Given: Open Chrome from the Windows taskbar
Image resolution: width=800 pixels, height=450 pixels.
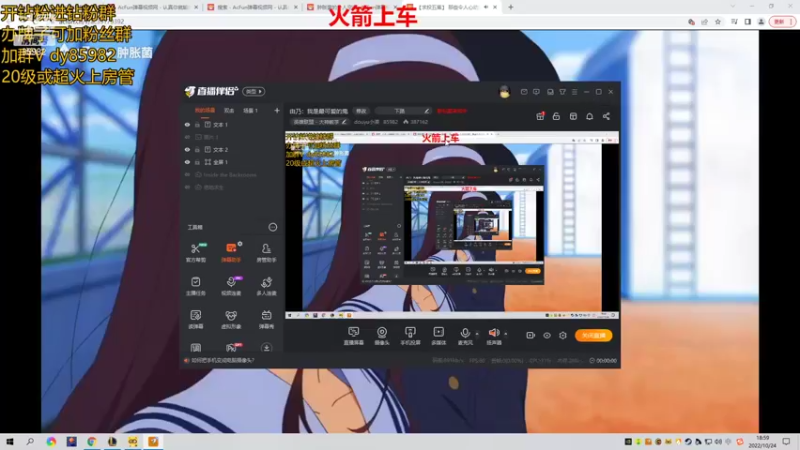Looking at the screenshot, I should coord(92,441).
